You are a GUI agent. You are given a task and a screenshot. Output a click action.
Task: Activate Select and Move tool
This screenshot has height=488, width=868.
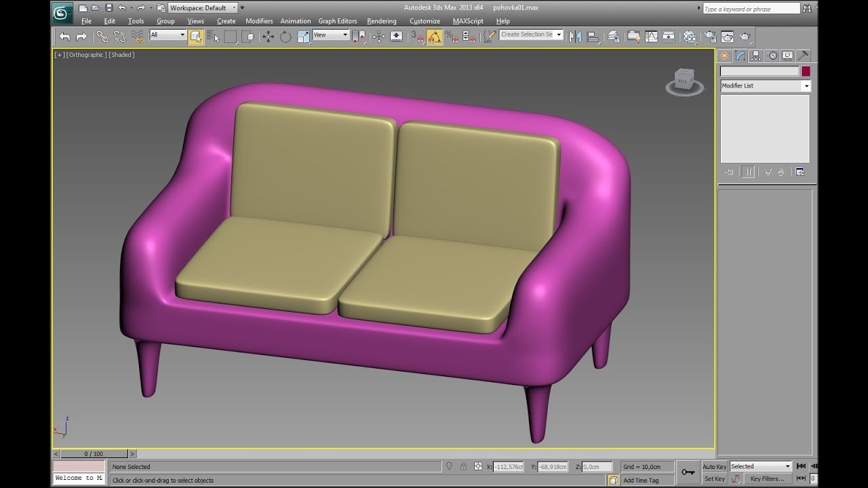coord(269,37)
